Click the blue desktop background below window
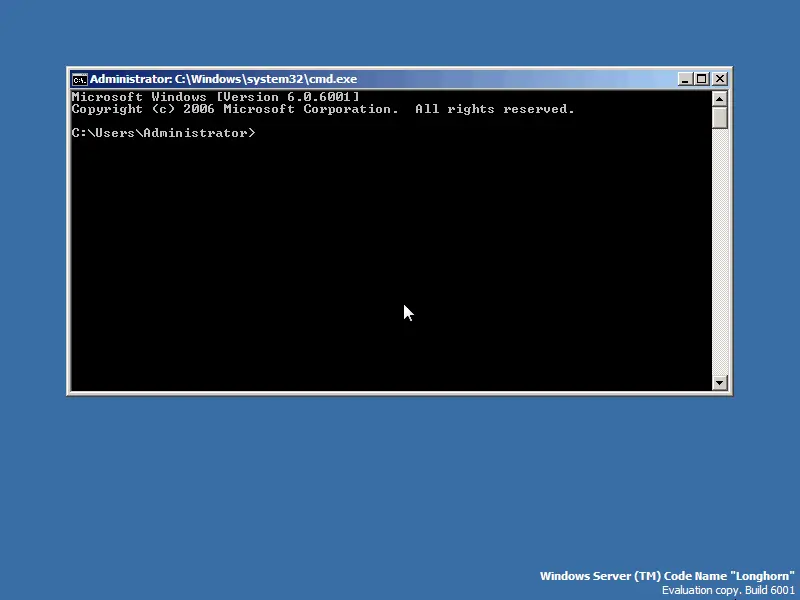The image size is (800, 600). click(x=400, y=480)
